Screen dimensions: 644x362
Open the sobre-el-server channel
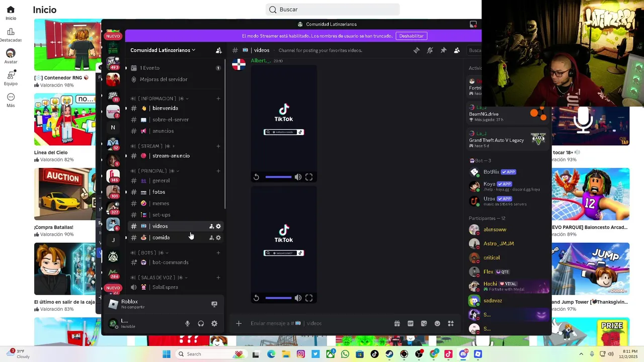175,120
